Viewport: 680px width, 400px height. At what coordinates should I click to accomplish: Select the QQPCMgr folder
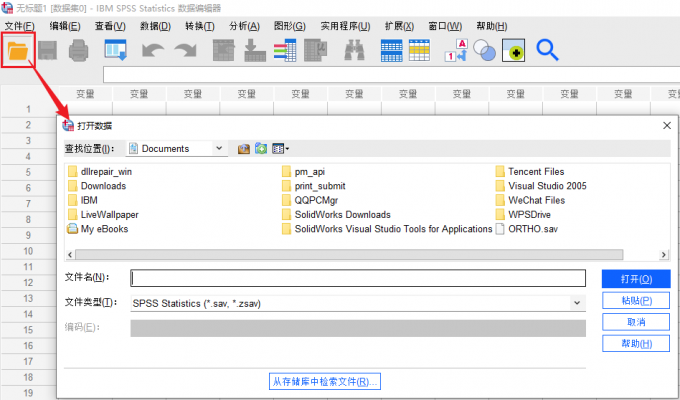310,200
